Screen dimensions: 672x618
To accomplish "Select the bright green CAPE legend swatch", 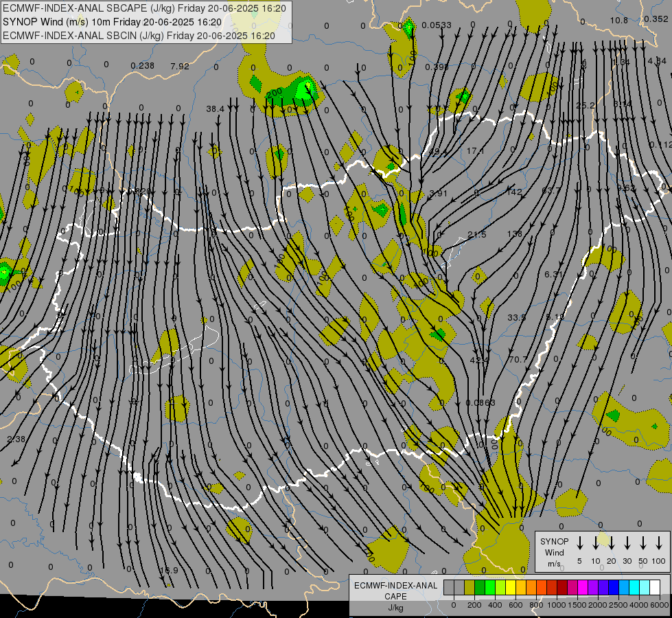I will pos(490,588).
